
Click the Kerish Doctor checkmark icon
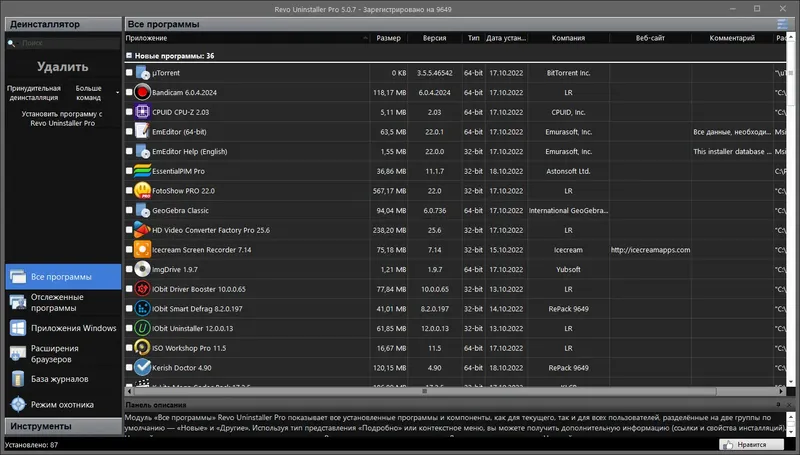click(x=142, y=367)
